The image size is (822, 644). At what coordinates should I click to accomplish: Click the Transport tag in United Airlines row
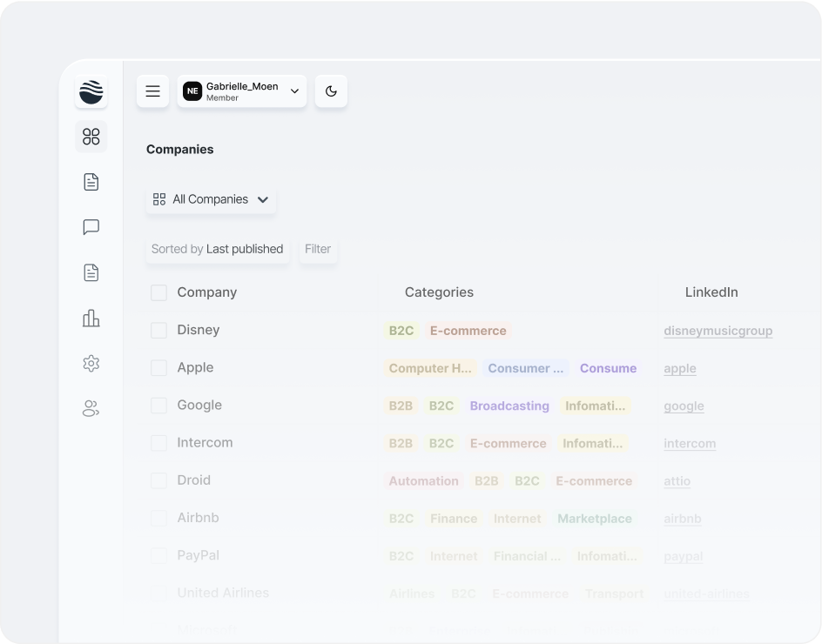615,594
